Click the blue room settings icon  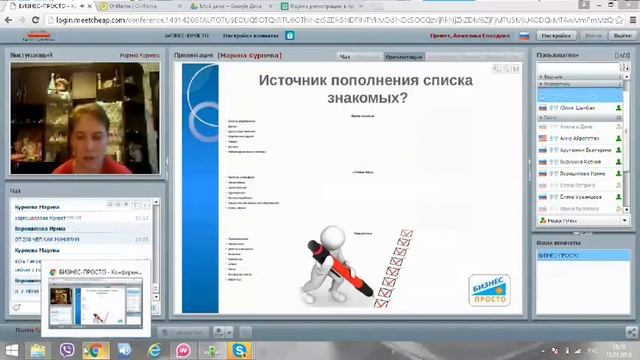coord(289,36)
